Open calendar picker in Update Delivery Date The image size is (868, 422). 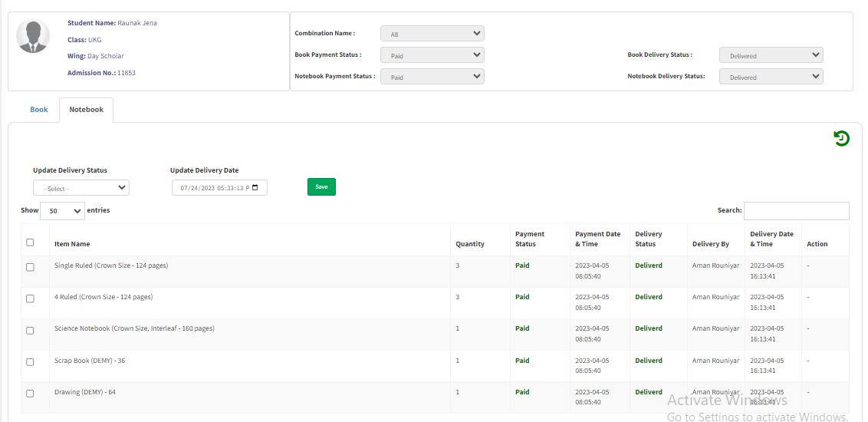click(x=255, y=187)
